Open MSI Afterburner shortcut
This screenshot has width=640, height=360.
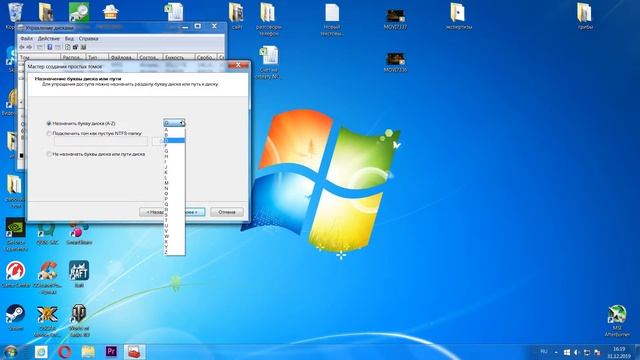(617, 320)
